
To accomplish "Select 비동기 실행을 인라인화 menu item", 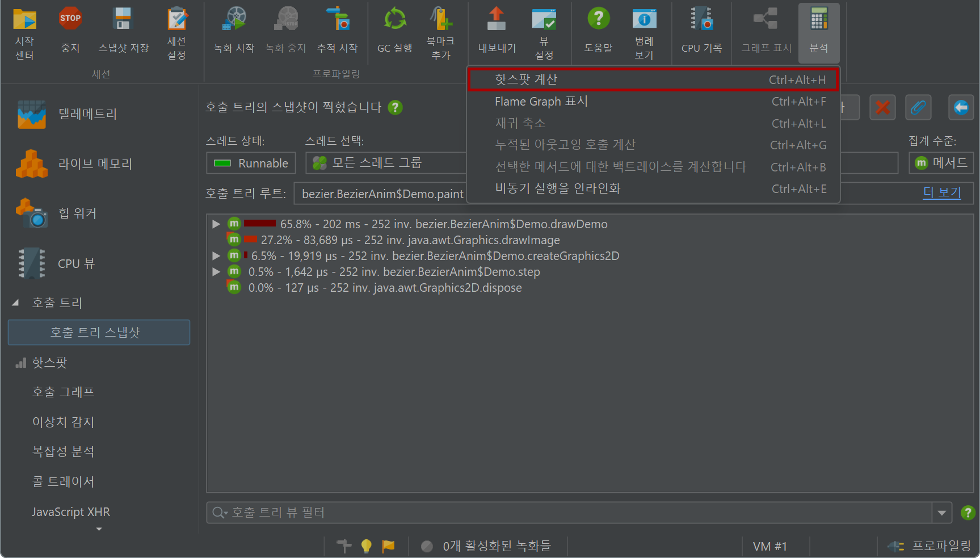I will tap(653, 188).
